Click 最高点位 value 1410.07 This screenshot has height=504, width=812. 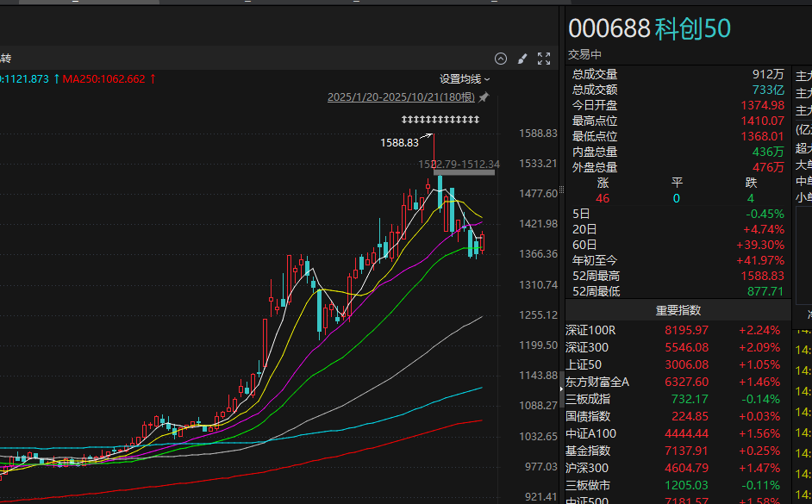762,121
